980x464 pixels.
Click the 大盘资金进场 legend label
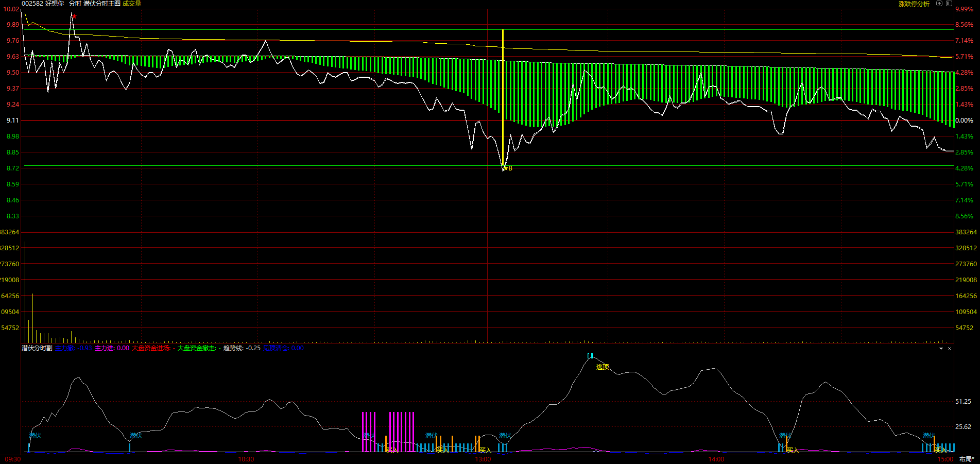[x=153, y=348]
